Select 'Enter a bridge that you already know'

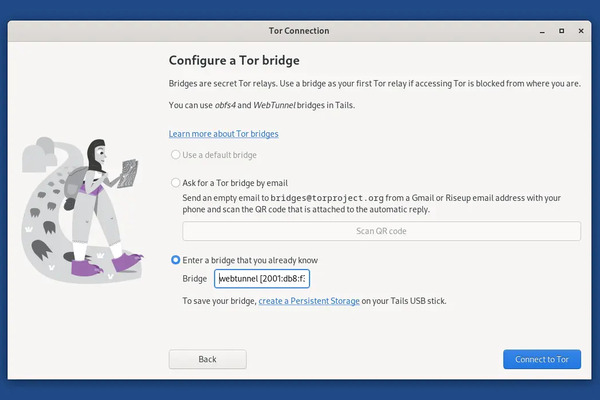(176, 260)
